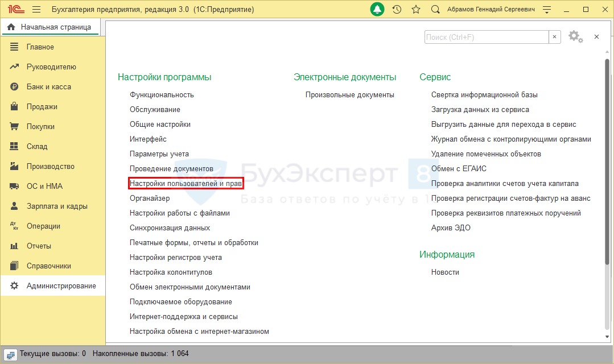
Task: Click the current calls icon in status bar
Action: [x=11, y=354]
